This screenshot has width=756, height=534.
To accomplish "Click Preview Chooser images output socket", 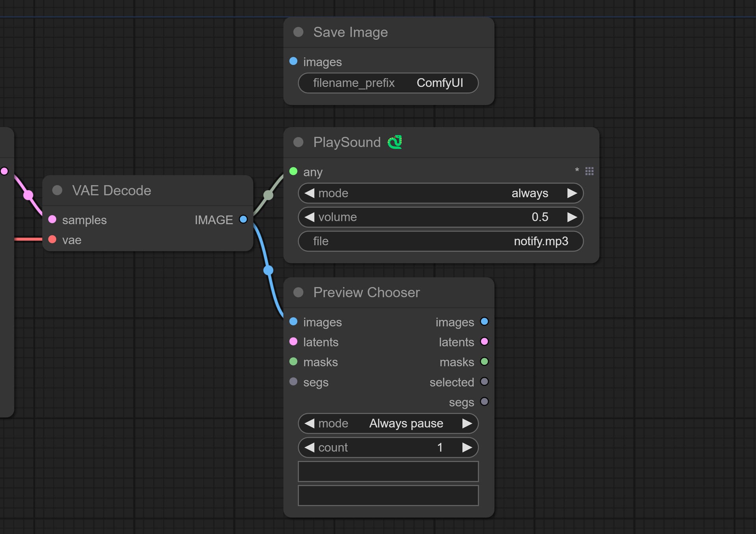I will [x=484, y=322].
